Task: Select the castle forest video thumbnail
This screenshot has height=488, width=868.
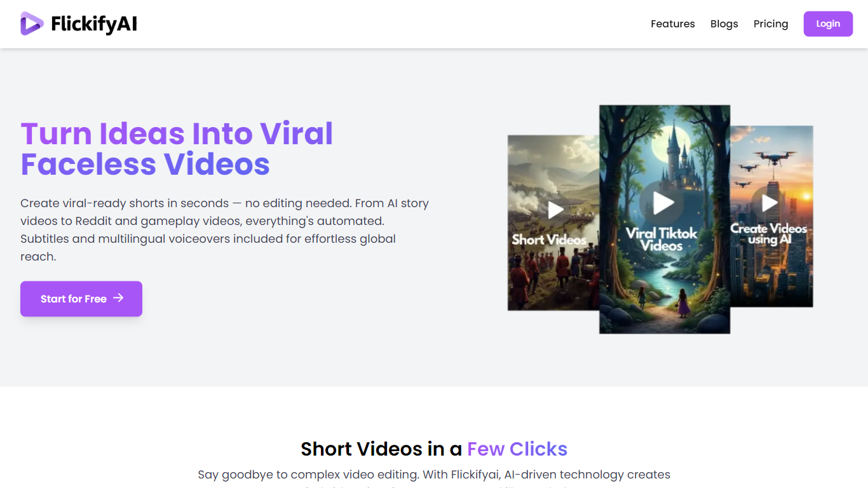Action: coord(665,219)
